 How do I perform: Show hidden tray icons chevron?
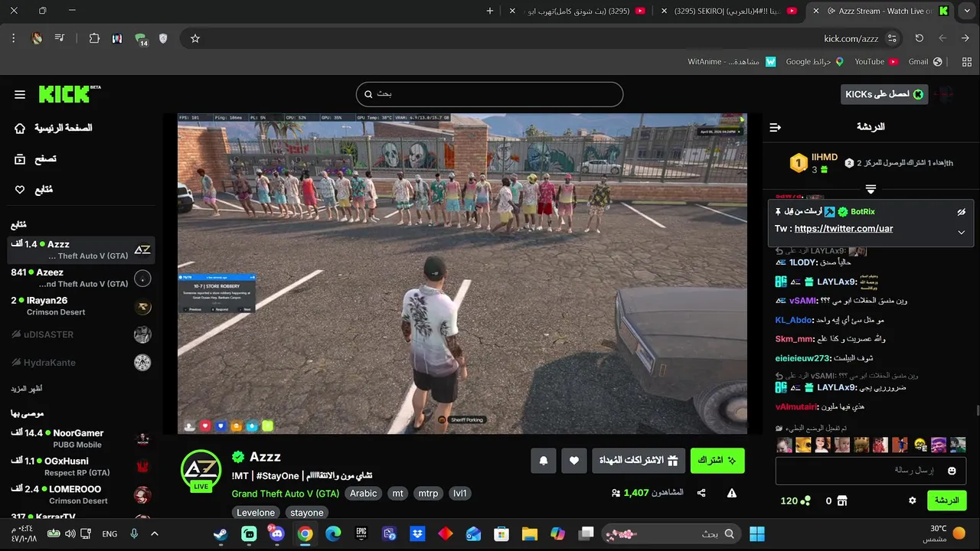click(x=154, y=533)
